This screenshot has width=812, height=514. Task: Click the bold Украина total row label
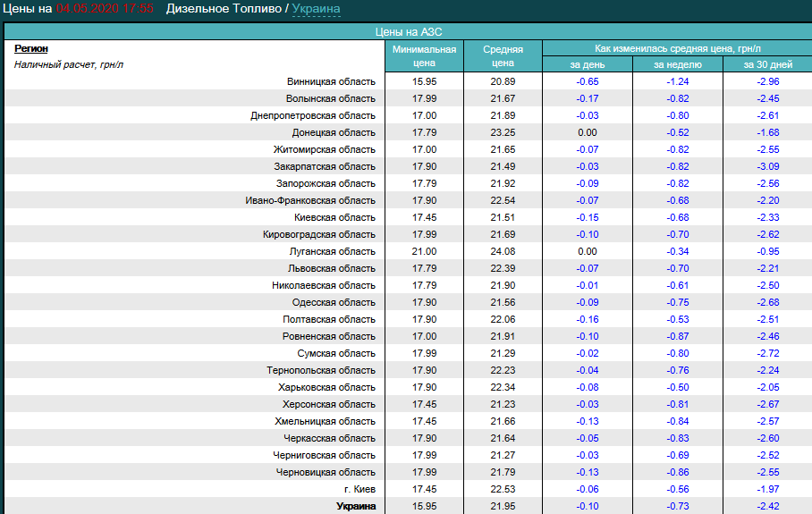(355, 507)
